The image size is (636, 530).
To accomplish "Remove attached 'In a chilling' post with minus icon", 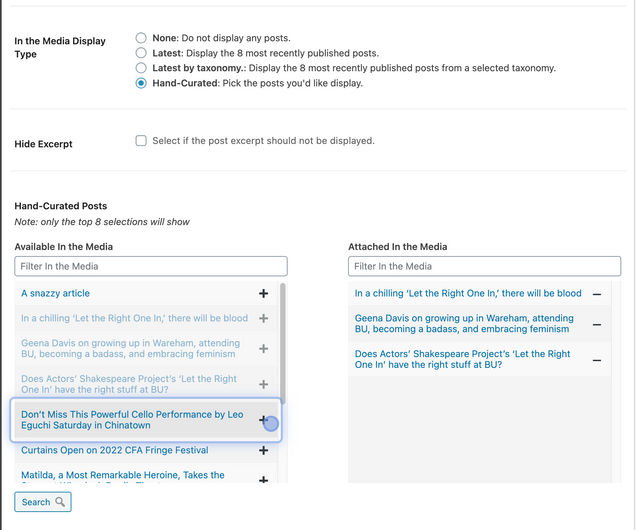I will [597, 294].
